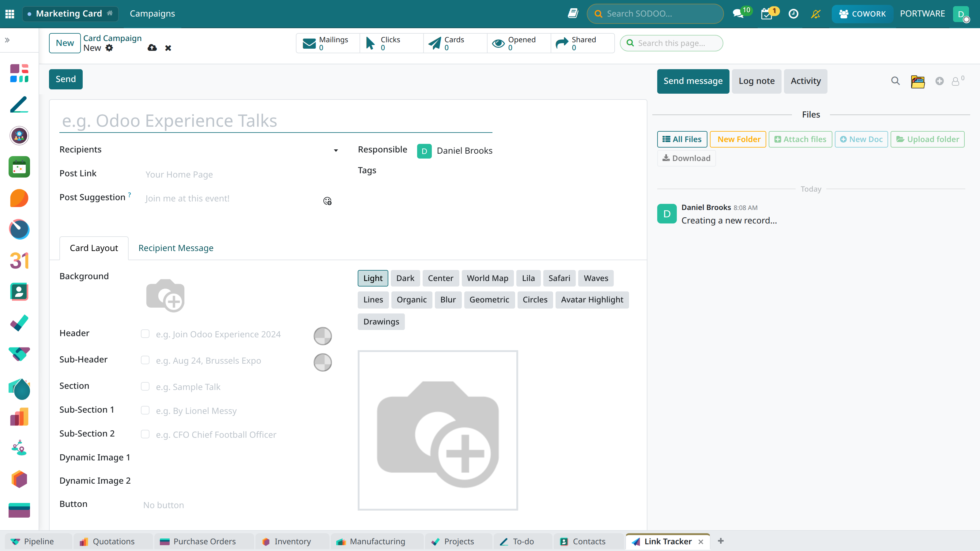Enable the Section checkbox
This screenshot has height=551, width=980.
pyautogui.click(x=145, y=386)
